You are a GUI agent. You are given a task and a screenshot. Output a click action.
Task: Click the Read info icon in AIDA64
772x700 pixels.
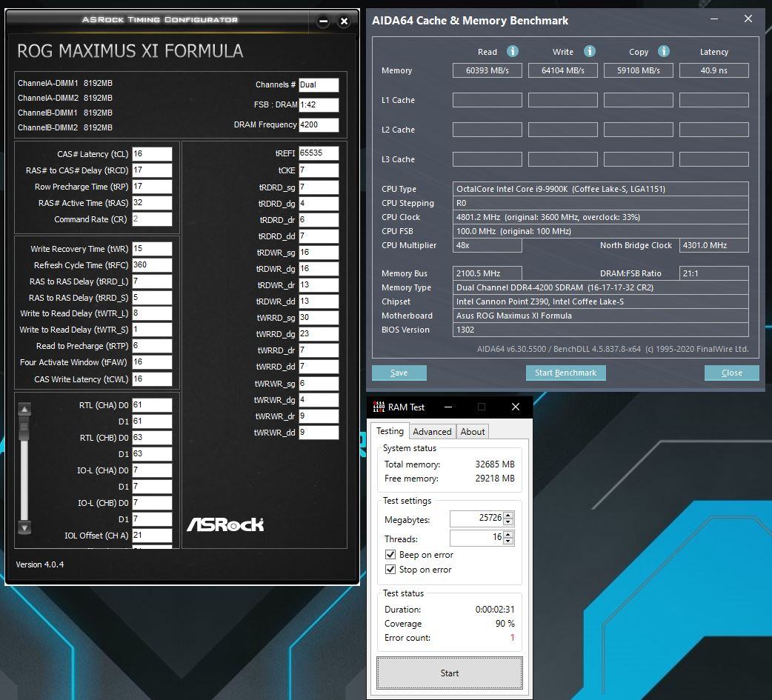coord(512,51)
